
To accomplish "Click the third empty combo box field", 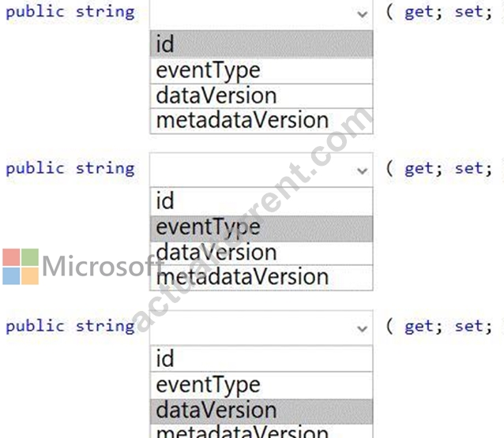I will click(x=261, y=328).
